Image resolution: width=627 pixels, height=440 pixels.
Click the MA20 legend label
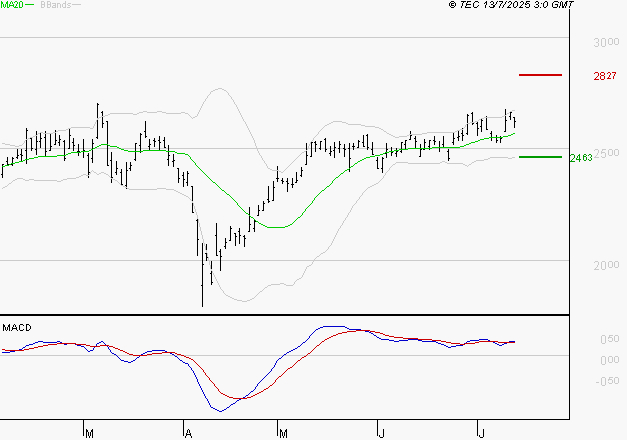point(12,5)
